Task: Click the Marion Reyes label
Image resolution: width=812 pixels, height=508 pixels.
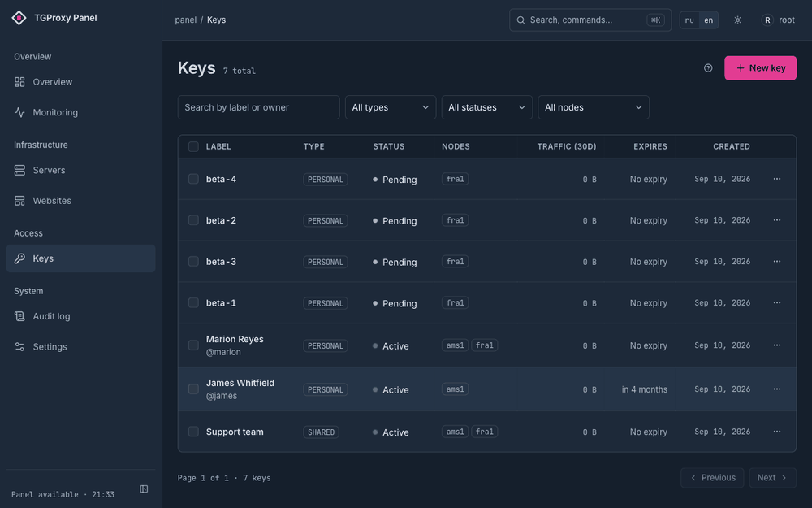Action: coord(235,339)
